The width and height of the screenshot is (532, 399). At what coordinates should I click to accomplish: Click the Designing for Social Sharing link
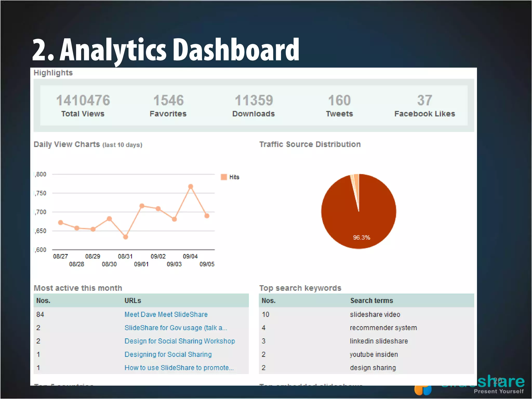click(168, 354)
